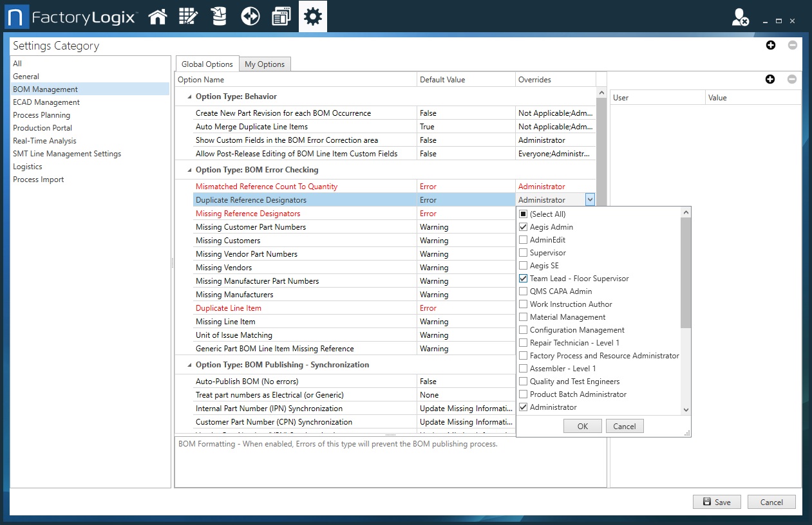Image resolution: width=812 pixels, height=525 pixels.
Task: Check the AdminEdit role checkbox
Action: coord(524,239)
